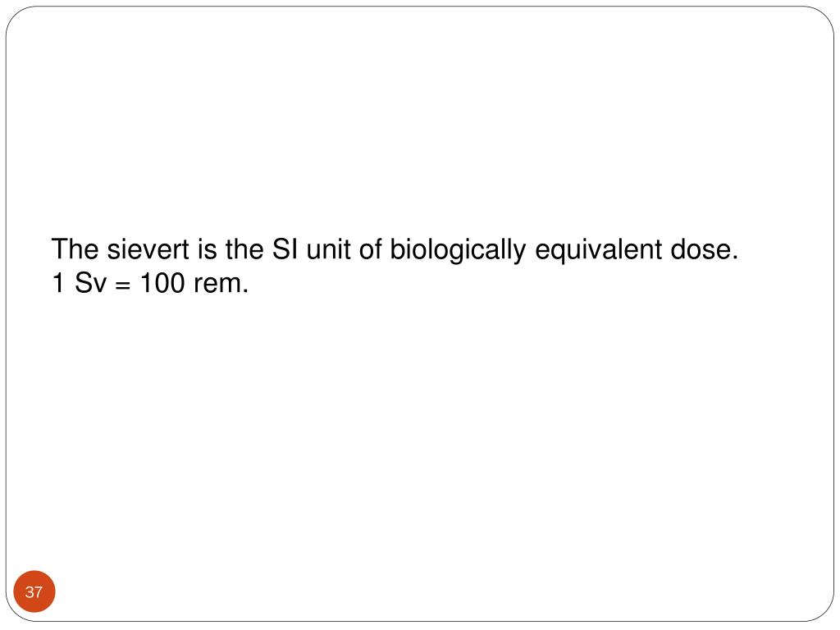The height and width of the screenshot is (630, 840).
Task: Click the "Sv" symbol in the second line
Action: (x=90, y=283)
